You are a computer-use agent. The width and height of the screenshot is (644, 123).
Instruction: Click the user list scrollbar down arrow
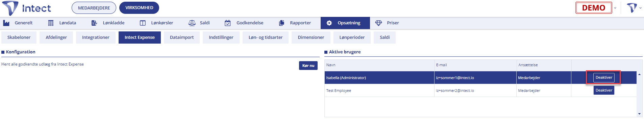click(639, 114)
